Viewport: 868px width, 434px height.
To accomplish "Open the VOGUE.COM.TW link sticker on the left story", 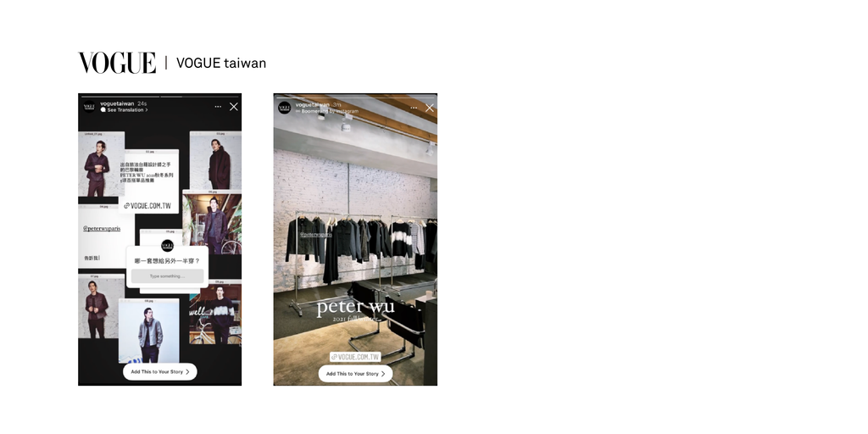I will [147, 205].
